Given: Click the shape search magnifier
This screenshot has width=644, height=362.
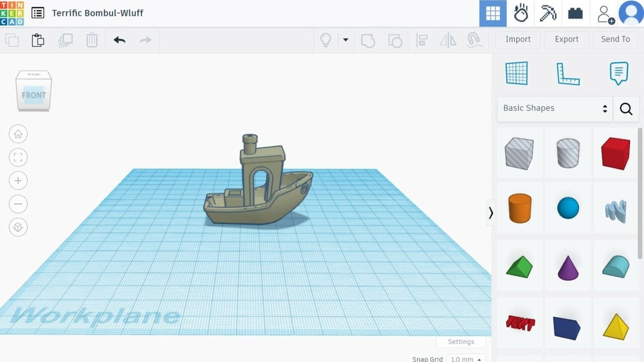Looking at the screenshot, I should tap(626, 109).
